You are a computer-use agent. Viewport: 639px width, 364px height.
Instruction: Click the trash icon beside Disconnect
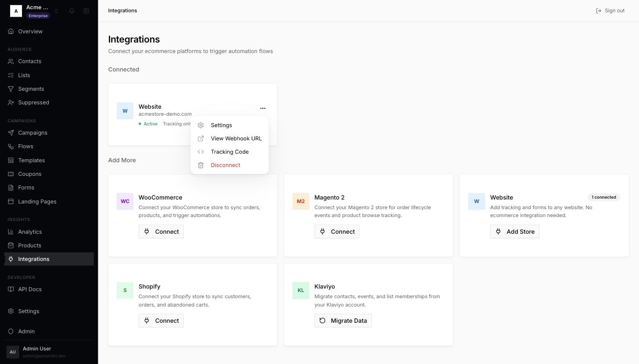[x=201, y=165]
